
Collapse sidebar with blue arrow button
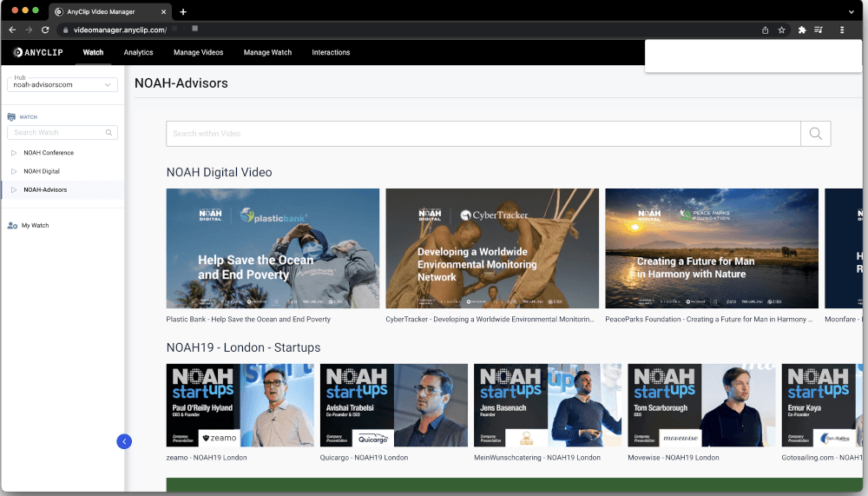(124, 441)
